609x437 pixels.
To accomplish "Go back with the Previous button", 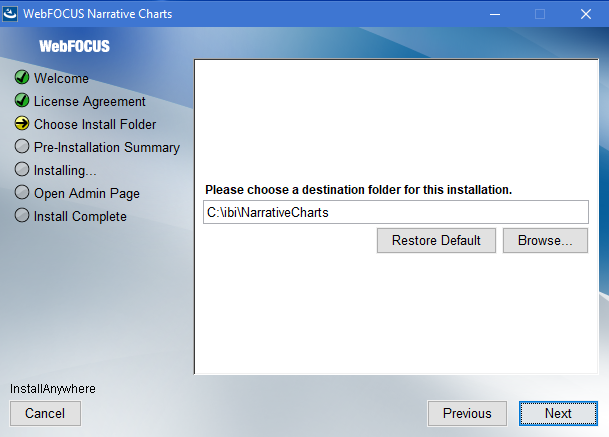I will click(x=467, y=413).
